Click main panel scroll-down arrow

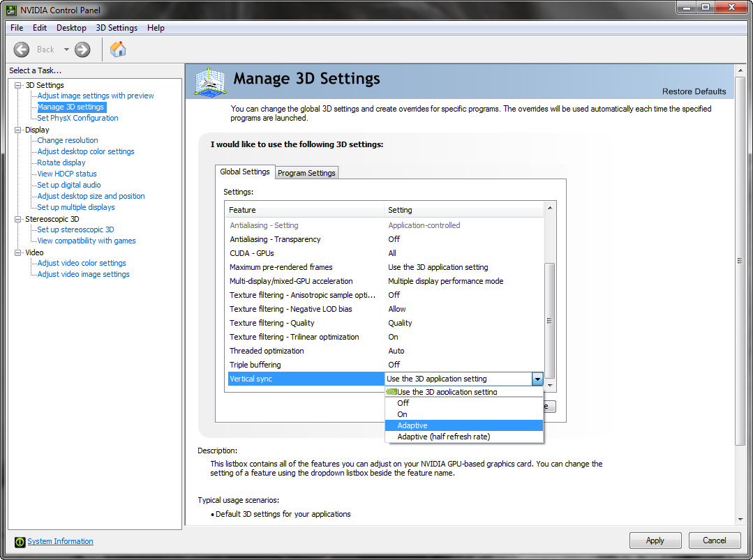coord(740,520)
